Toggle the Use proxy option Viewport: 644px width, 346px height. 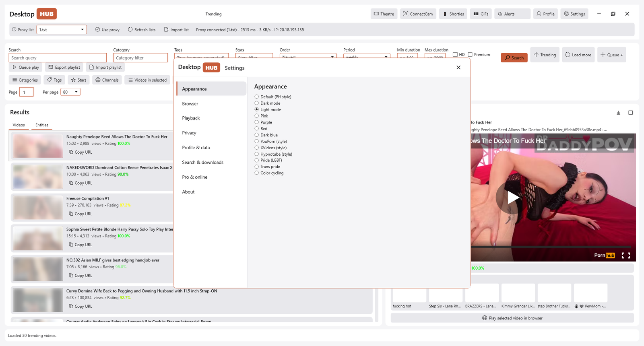(107, 30)
